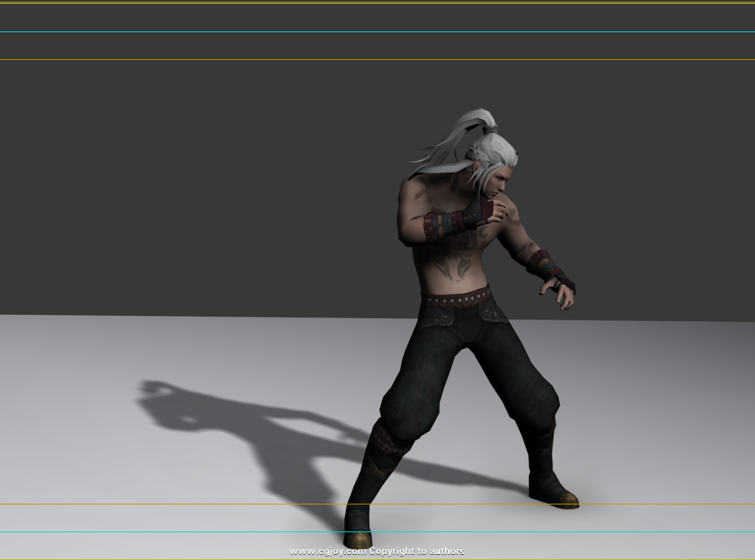
Task: Select the boot at the bottom edge
Action: click(358, 528)
